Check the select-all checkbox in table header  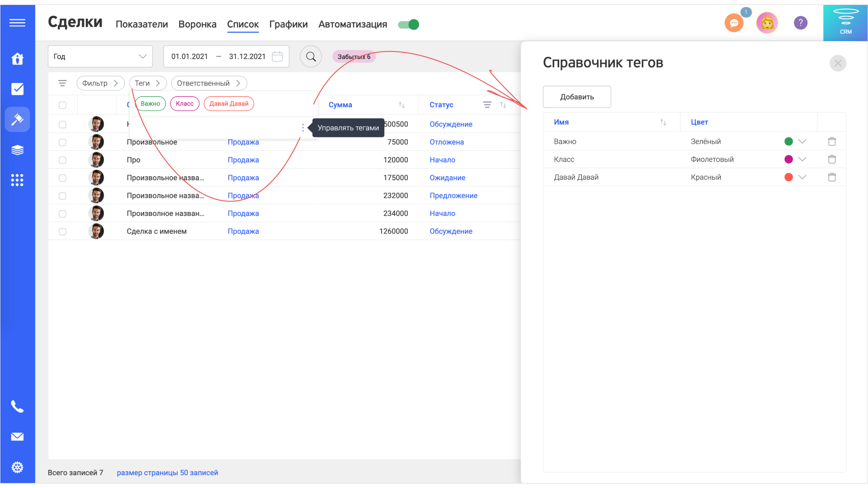(x=62, y=105)
